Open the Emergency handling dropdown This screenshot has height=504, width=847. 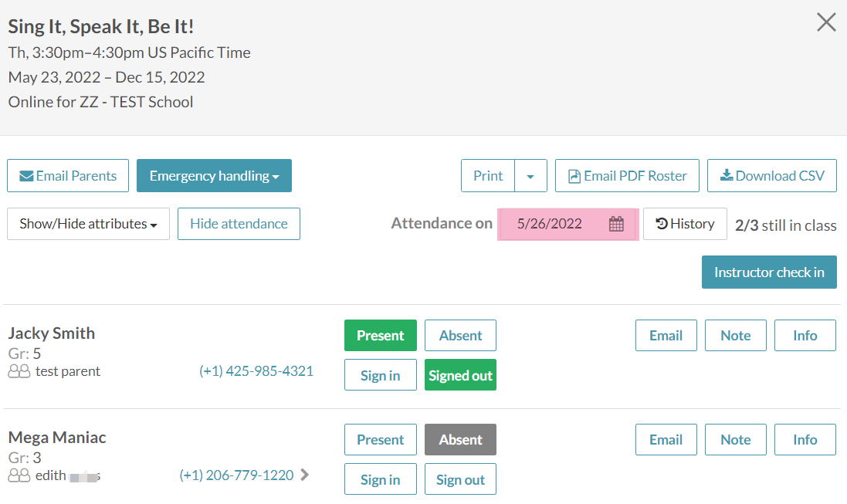coord(214,176)
